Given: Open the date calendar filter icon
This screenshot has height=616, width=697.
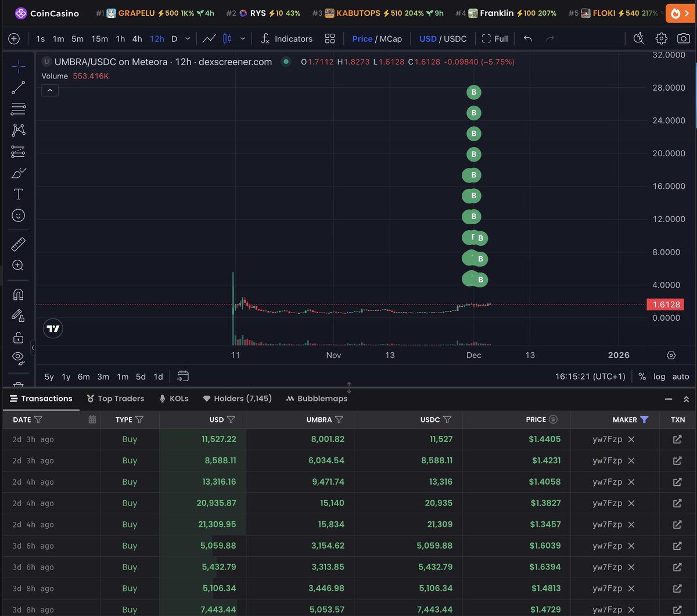Looking at the screenshot, I should pos(92,420).
